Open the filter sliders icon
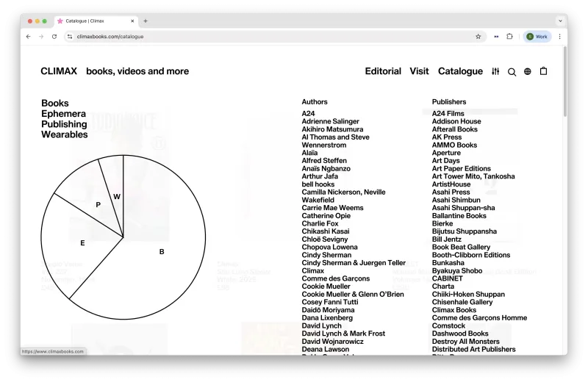 495,71
